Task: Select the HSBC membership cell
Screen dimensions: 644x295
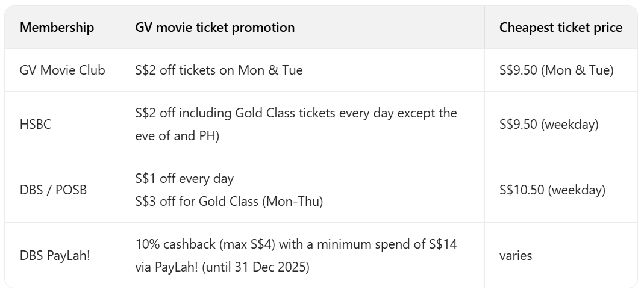Action: coord(37,125)
